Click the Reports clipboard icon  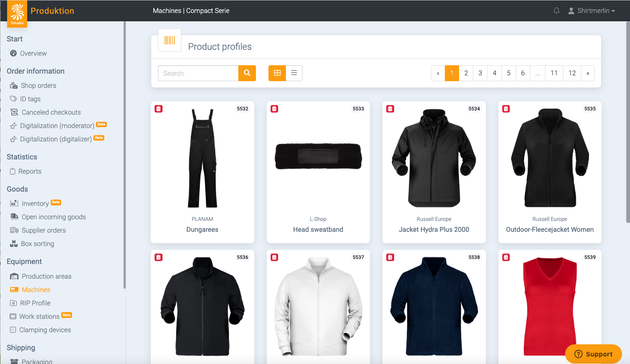(13, 171)
